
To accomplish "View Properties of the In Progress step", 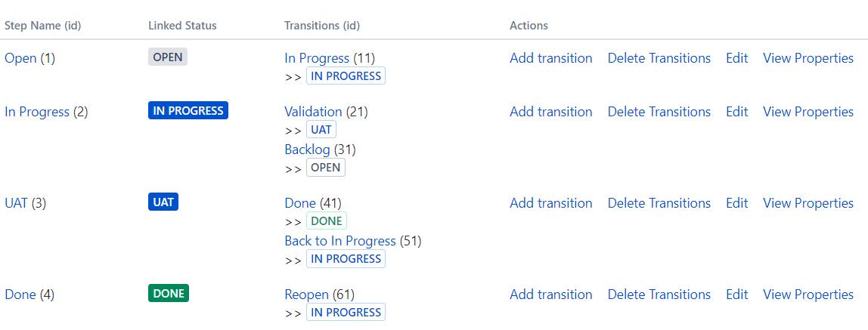I will 808,112.
